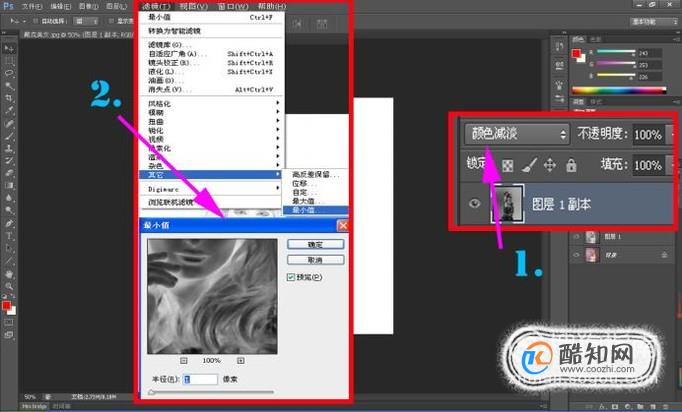Select the Gradient tool
The width and height of the screenshot is (682, 412).
click(9, 185)
